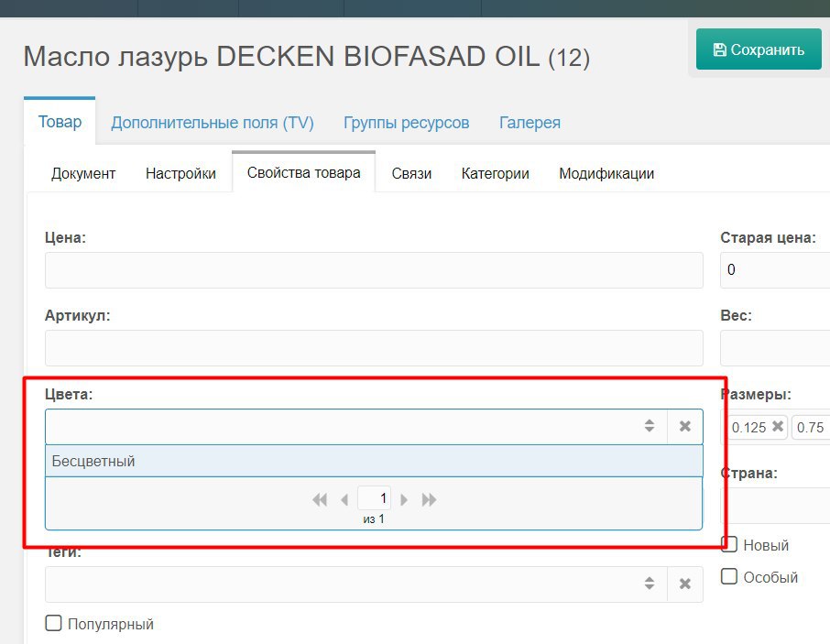Click the Страна input field
This screenshot has width=830, height=644.
(x=775, y=506)
